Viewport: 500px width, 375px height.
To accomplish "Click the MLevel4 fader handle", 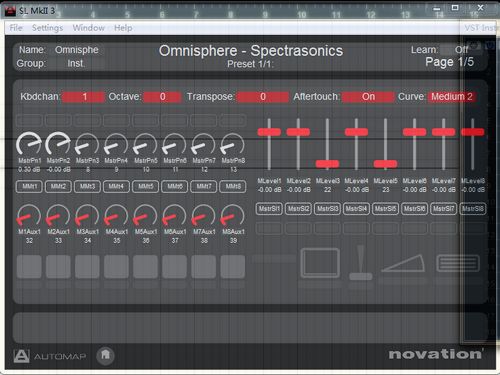I will point(356,132).
